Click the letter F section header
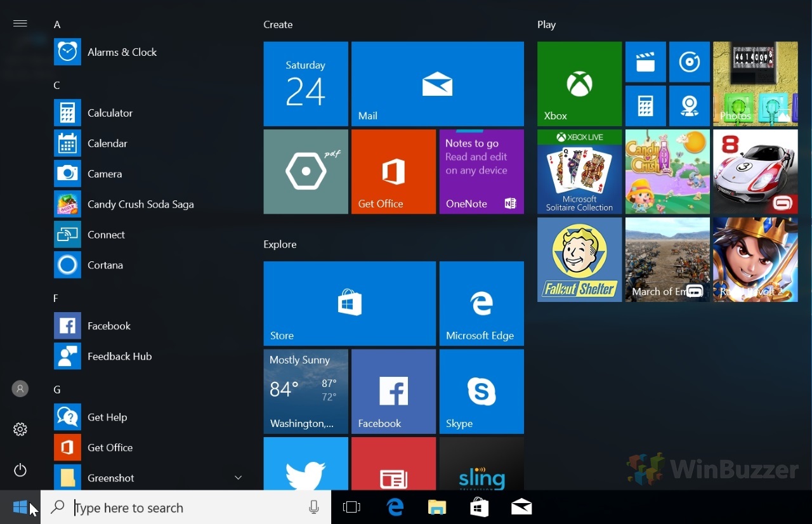 56,298
